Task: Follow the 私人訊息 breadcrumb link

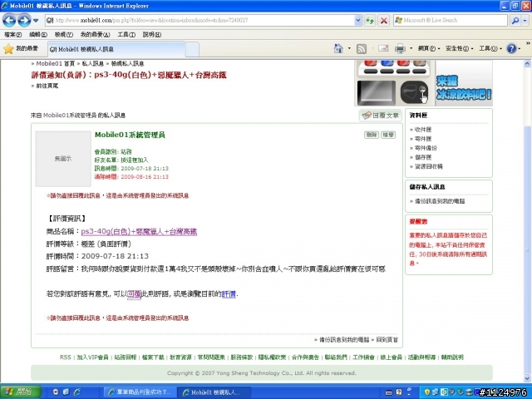Action: (x=92, y=63)
